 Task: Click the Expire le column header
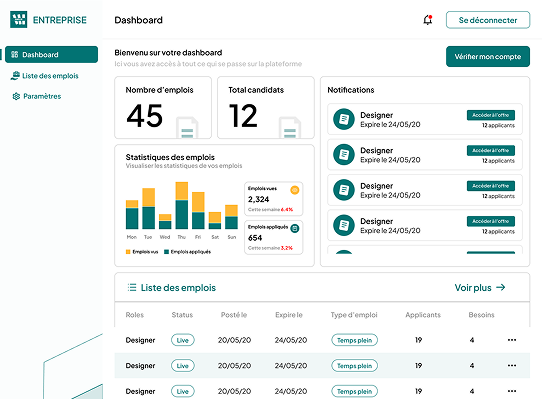[x=289, y=315]
